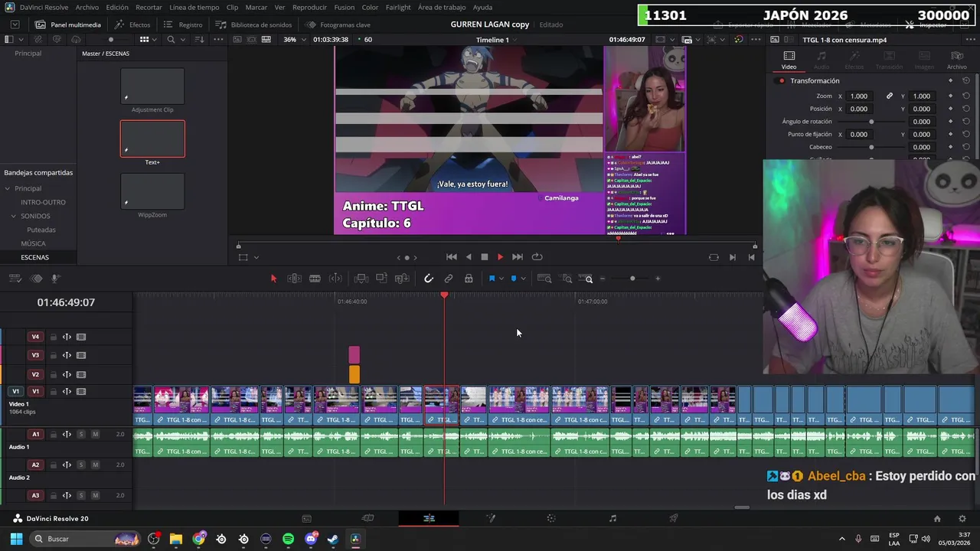The image size is (980, 551).
Task: Open the Edición menu
Action: pos(117,7)
